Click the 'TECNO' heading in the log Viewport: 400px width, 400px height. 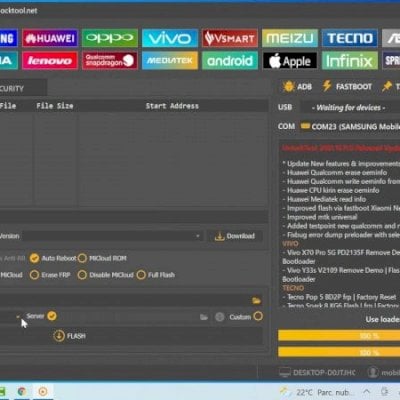tap(293, 288)
